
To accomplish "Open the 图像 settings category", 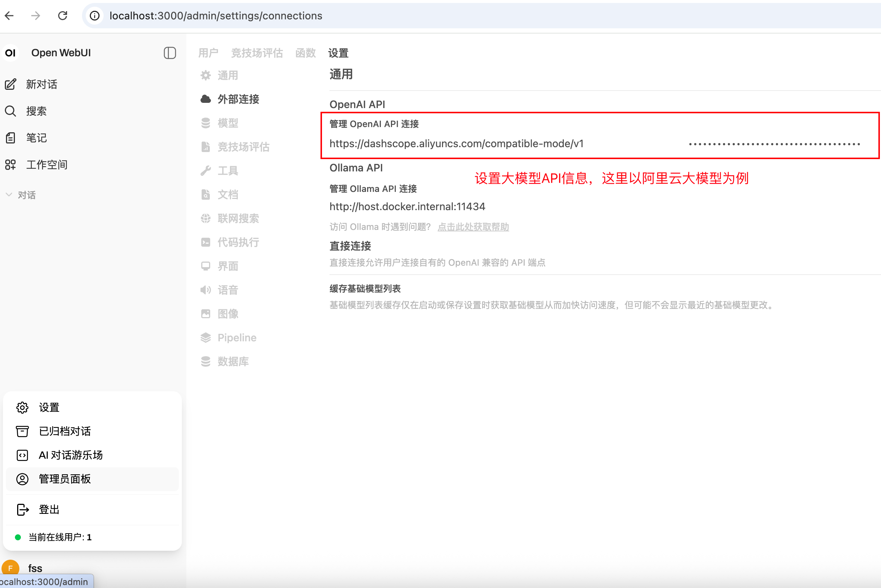I will [220, 313].
